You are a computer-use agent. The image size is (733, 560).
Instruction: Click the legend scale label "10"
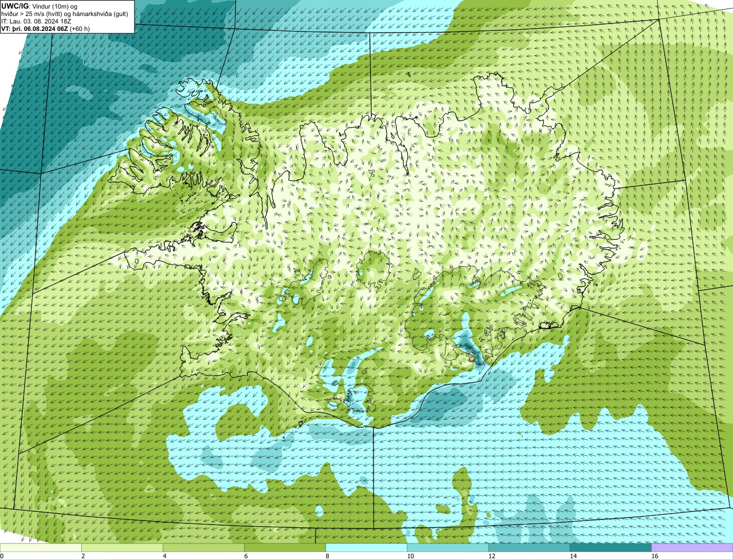(x=410, y=556)
